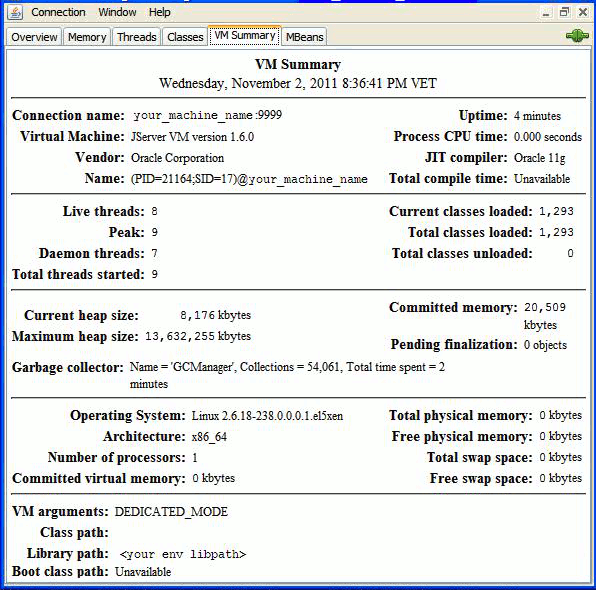Click library path <your env libpath>

[183, 554]
